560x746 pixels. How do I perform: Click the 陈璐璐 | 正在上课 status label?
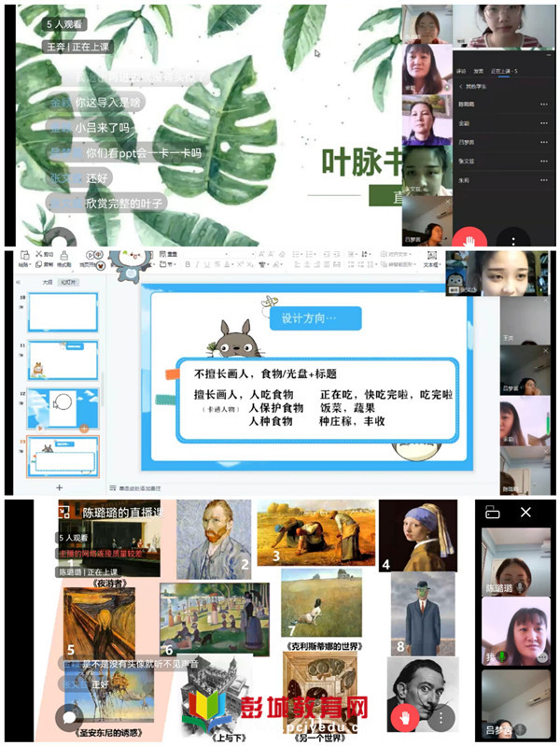click(x=88, y=571)
